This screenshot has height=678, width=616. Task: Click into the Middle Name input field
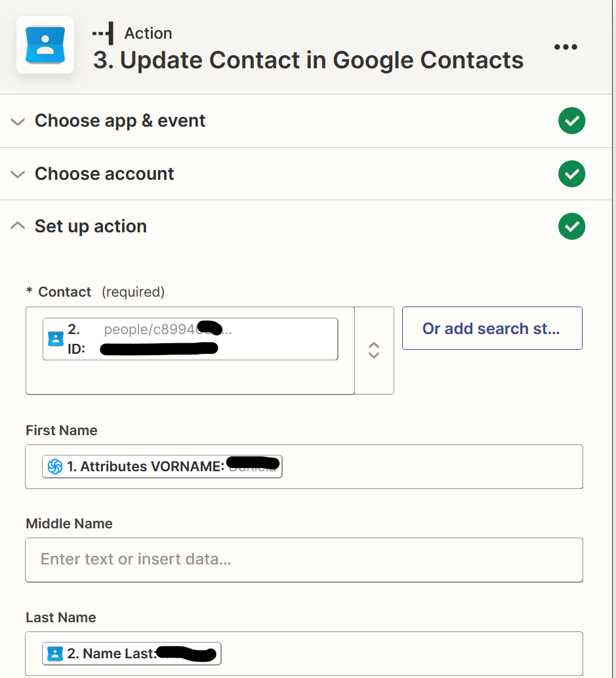[304, 560]
